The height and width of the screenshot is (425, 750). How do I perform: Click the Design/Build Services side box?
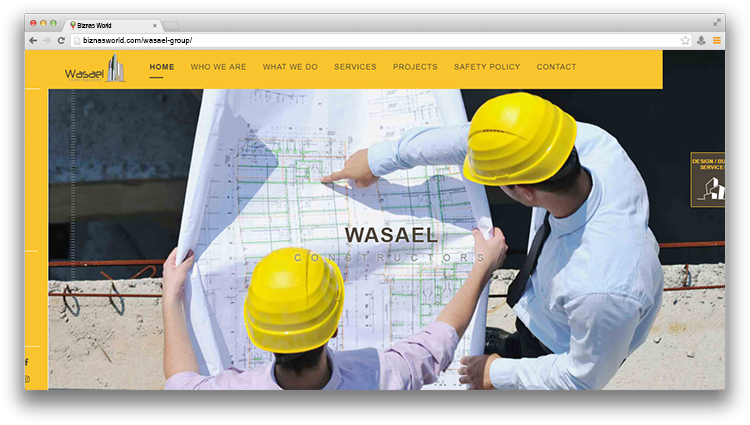point(708,180)
